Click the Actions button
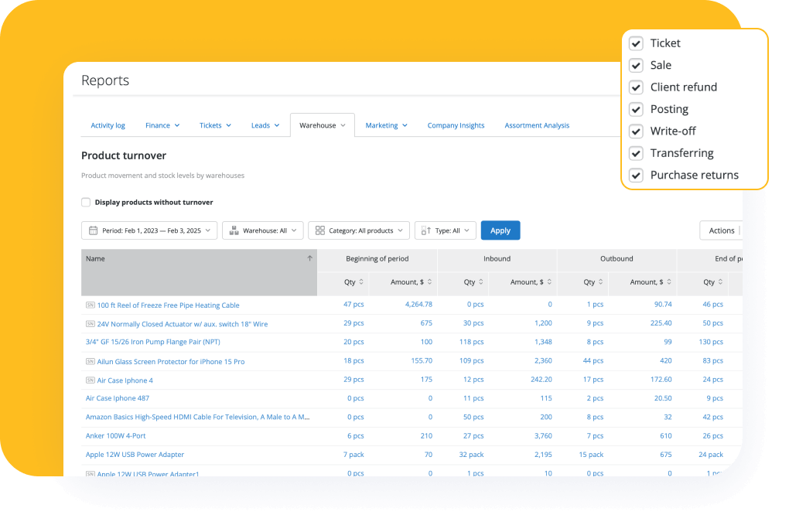The image size is (789, 532). 720,230
